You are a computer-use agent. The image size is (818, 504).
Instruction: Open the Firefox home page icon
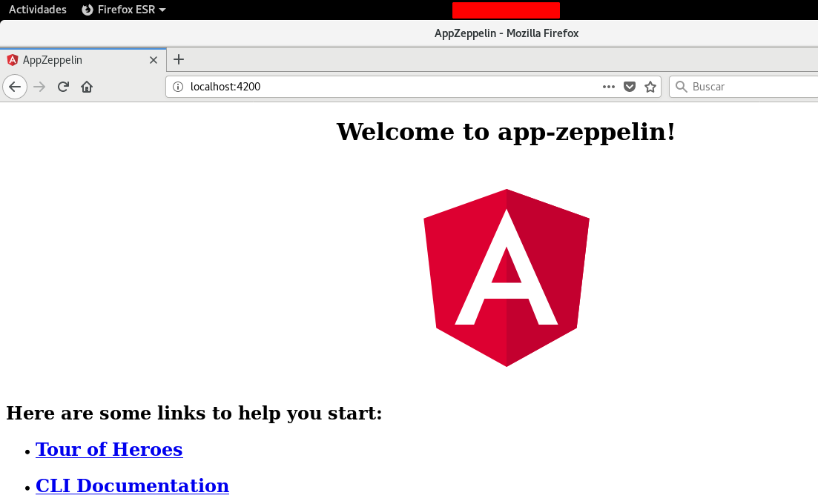(87, 87)
